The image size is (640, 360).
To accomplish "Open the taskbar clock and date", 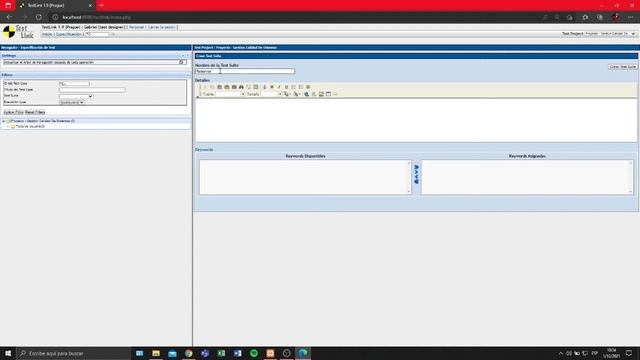I will coord(611,353).
